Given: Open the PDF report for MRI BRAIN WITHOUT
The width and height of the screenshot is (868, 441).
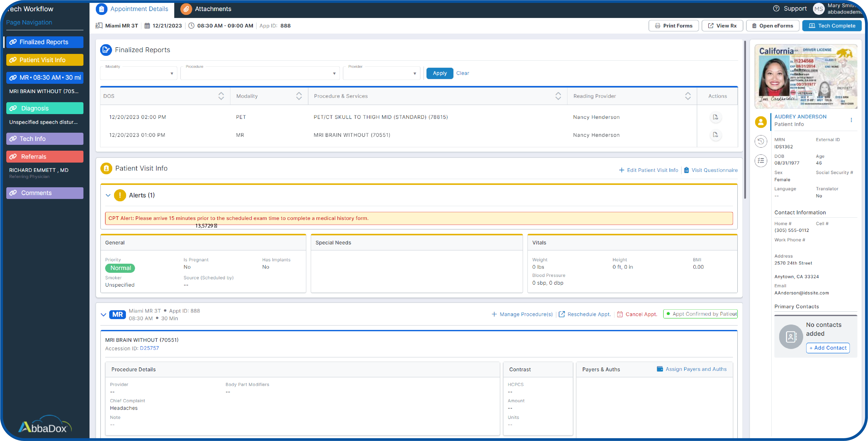Looking at the screenshot, I should click(716, 135).
